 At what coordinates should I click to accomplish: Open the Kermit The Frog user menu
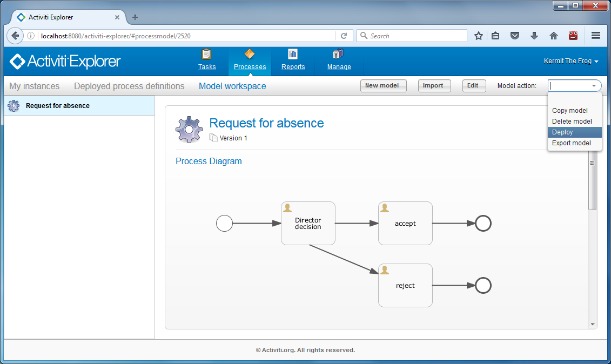[570, 62]
